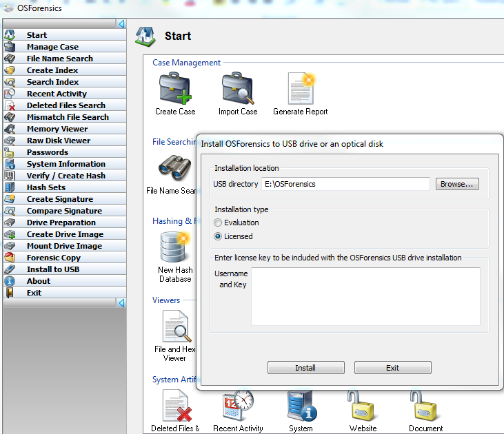Click the Hash Sets sidebar icon
Image resolution: width=504 pixels, height=434 pixels.
(x=10, y=187)
